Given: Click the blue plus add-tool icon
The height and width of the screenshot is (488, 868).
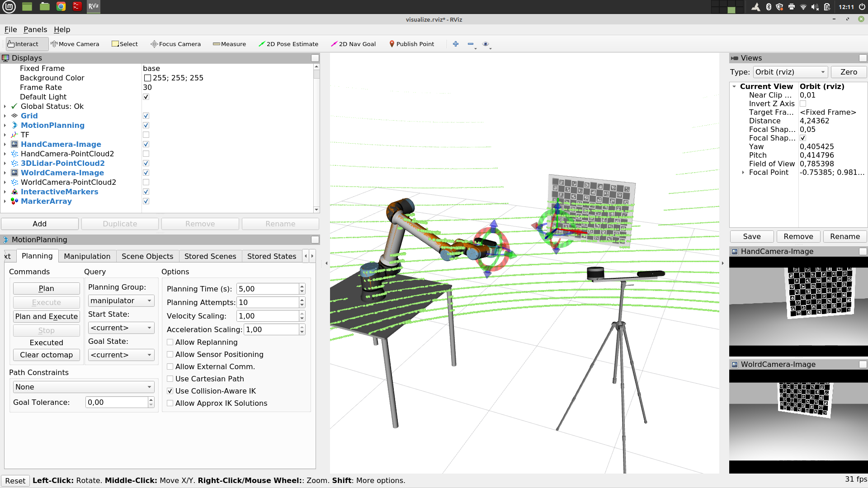Looking at the screenshot, I should point(456,44).
